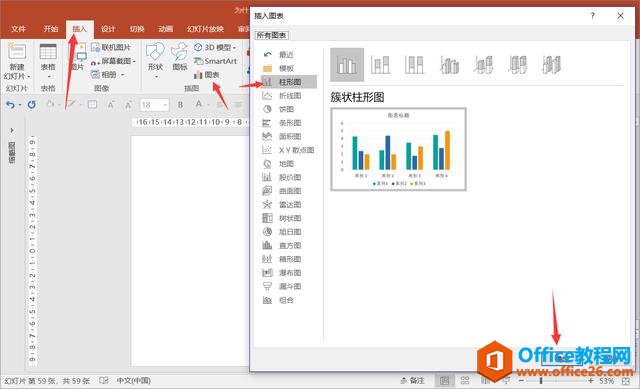Toggle bold B formatting button
This screenshot has height=389, width=640.
180,105
